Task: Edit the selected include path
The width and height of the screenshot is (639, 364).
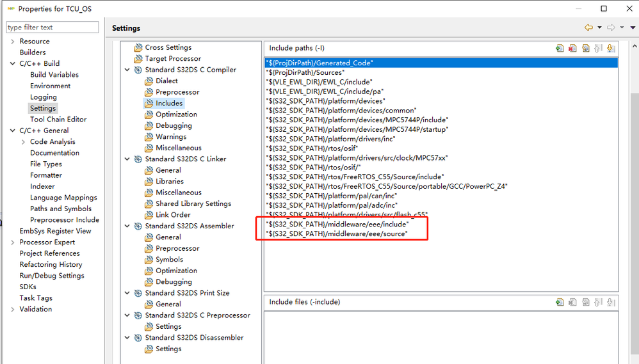Action: coord(586,48)
